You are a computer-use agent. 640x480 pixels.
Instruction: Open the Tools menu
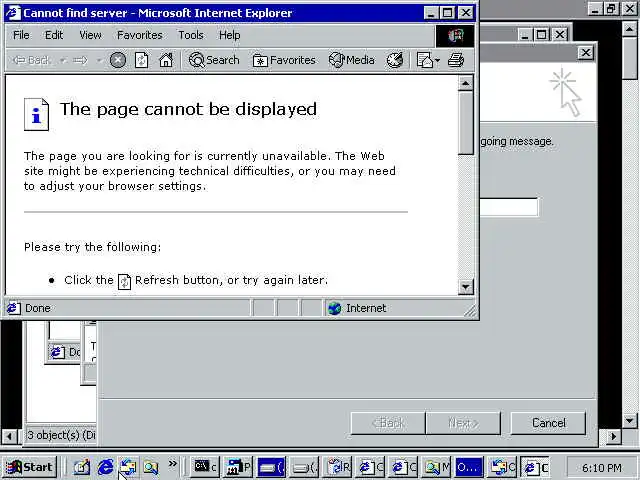click(191, 35)
